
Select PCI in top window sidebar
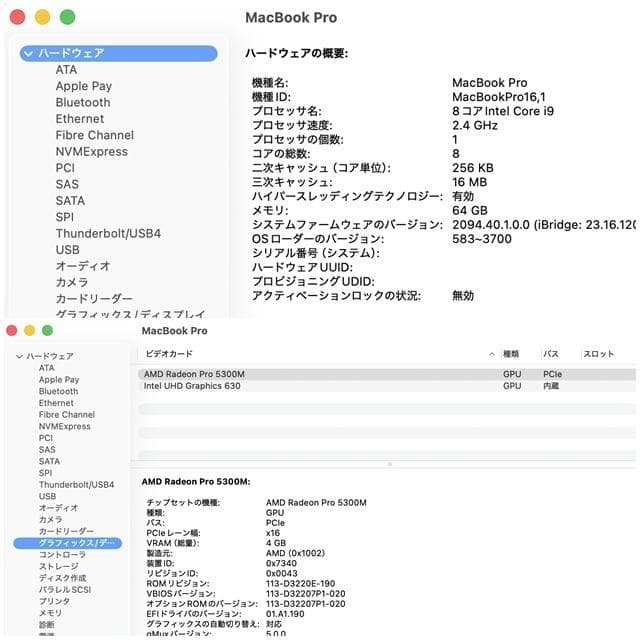(x=65, y=168)
